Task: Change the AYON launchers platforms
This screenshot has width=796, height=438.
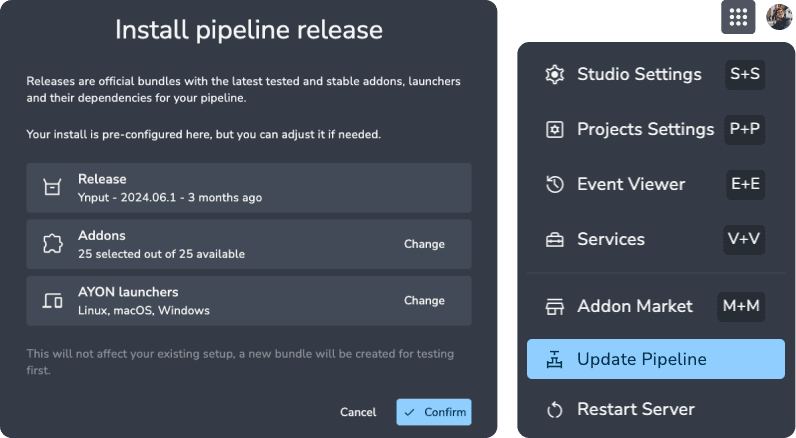Action: [424, 301]
